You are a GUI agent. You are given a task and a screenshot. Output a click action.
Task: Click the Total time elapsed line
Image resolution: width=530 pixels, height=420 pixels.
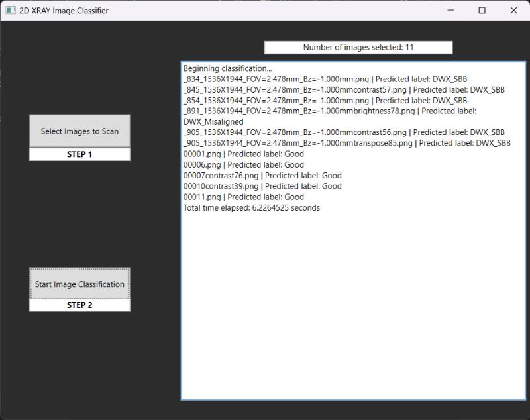tap(251, 207)
